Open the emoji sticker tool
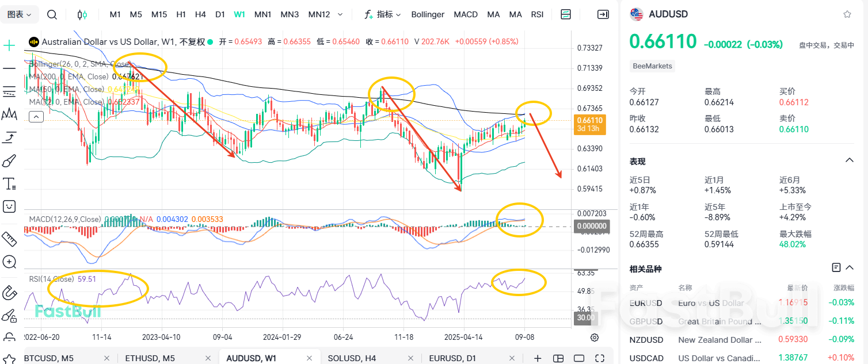This screenshot has width=868, height=364. click(x=9, y=206)
